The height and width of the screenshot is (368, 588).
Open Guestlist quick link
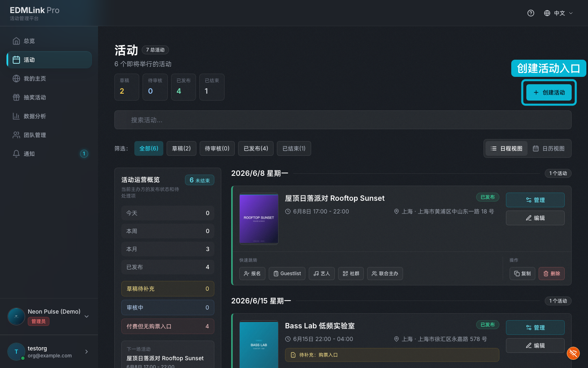pos(287,274)
